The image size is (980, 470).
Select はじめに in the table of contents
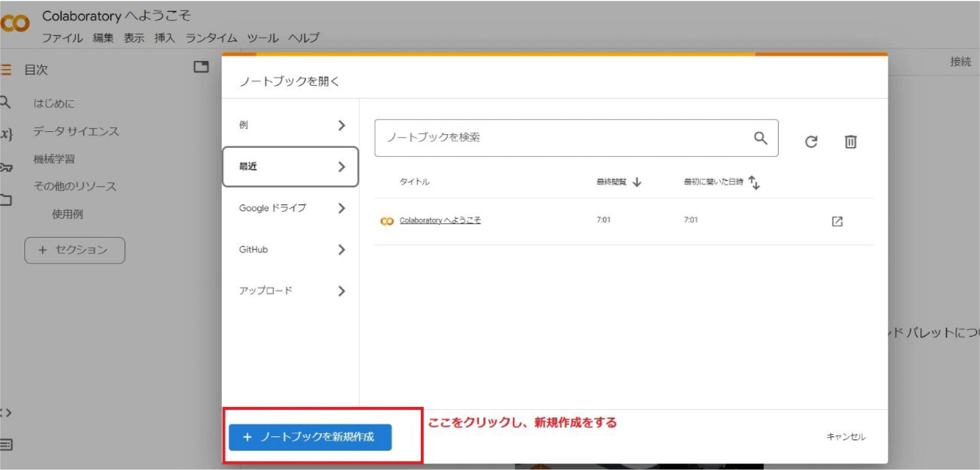click(54, 104)
